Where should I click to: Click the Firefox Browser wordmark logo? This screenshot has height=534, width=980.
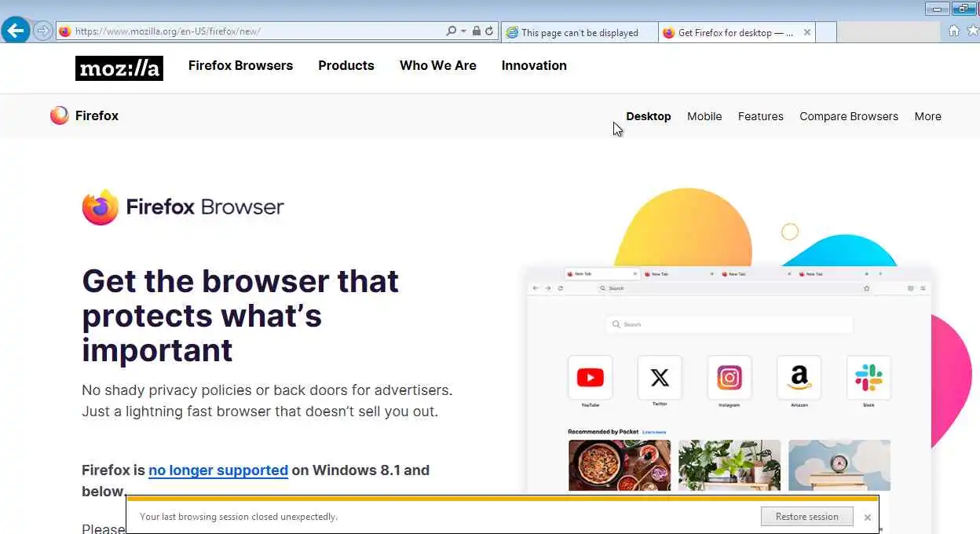pos(183,207)
